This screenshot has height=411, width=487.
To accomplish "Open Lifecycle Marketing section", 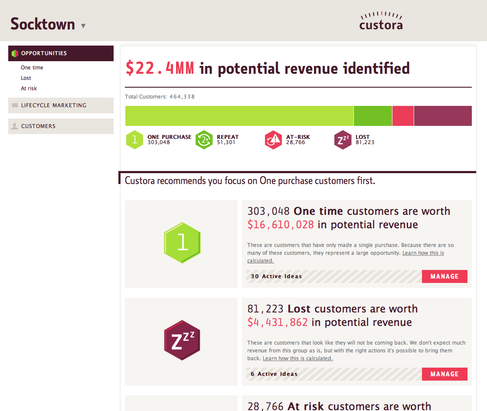I will (61, 105).
